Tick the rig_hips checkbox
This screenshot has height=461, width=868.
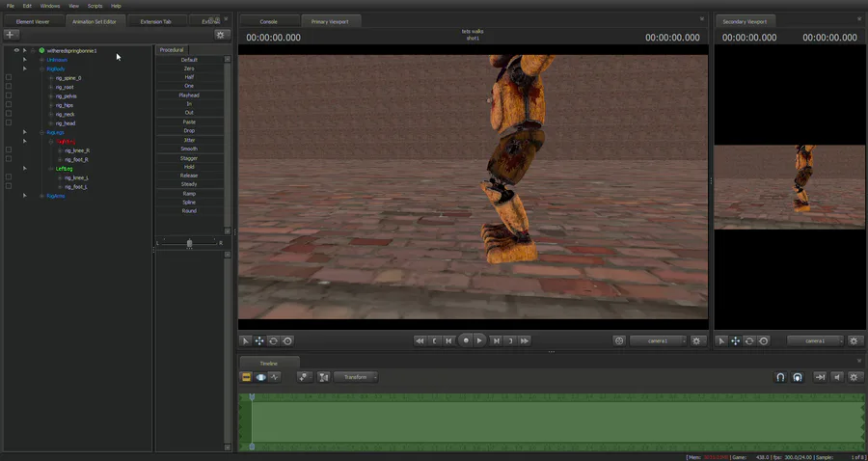[x=9, y=104]
